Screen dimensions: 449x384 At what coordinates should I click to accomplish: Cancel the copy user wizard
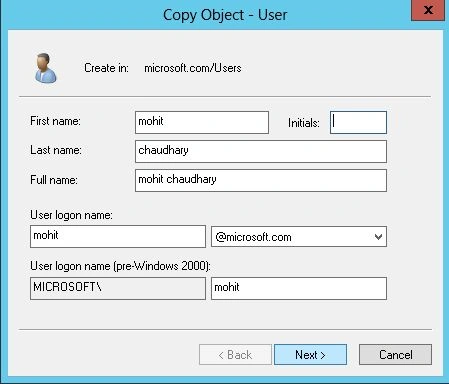(x=395, y=355)
